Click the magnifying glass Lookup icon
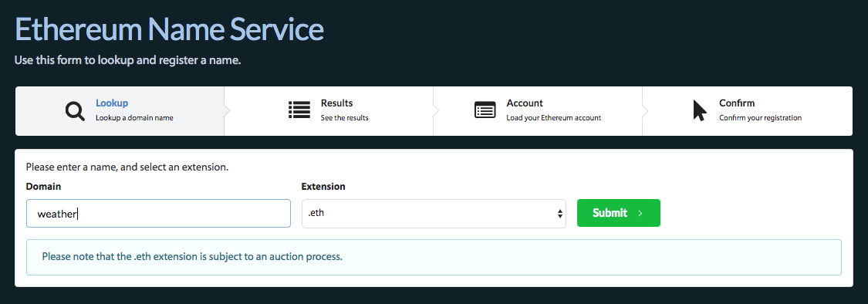 tap(76, 111)
